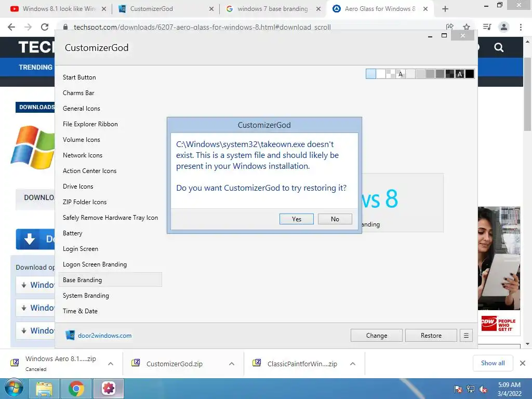The height and width of the screenshot is (399, 532).
Task: Pick the dark swatch with white A
Action: pos(460,74)
